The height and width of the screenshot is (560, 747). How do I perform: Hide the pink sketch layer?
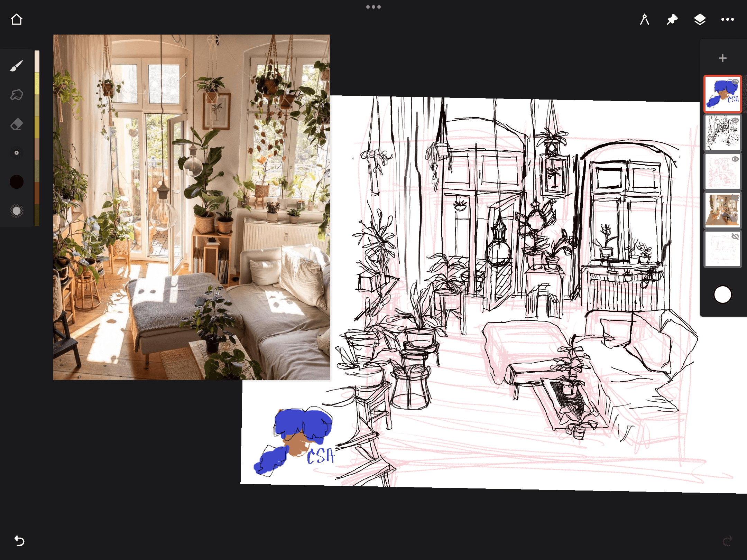[735, 159]
